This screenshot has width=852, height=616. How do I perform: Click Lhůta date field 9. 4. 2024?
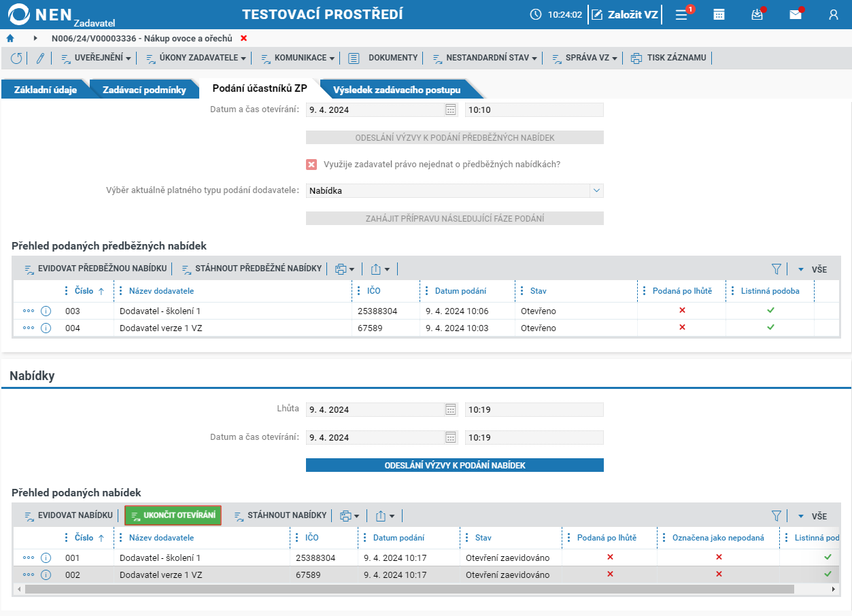(375, 409)
